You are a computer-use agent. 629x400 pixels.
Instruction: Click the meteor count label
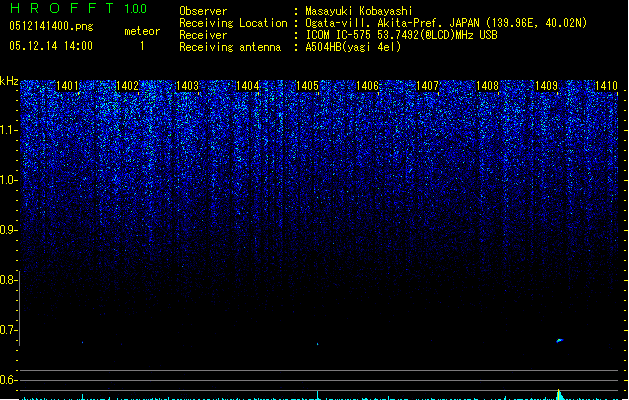click(x=142, y=31)
